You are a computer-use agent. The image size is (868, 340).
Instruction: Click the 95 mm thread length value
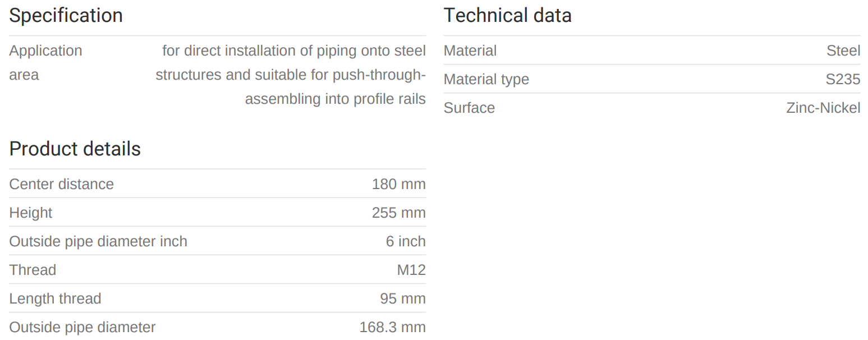coord(402,299)
